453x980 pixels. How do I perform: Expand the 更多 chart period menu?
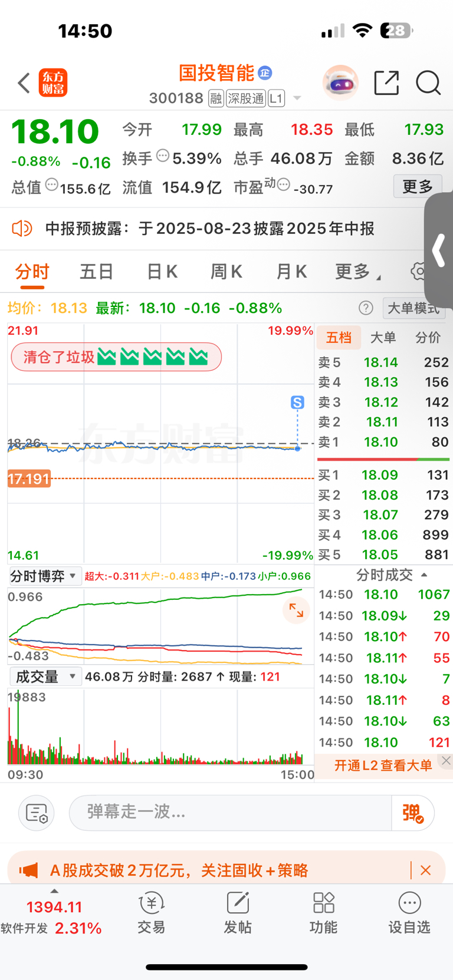pos(358,272)
